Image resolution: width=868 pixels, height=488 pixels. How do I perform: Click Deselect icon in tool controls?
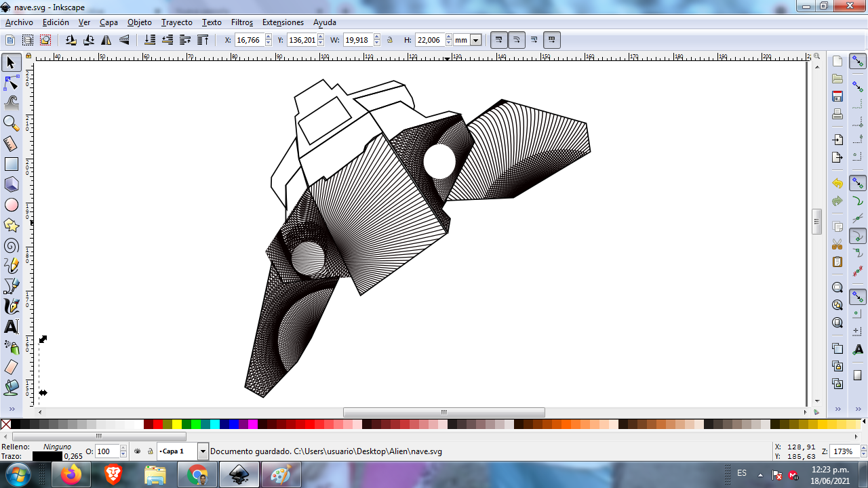coord(45,40)
